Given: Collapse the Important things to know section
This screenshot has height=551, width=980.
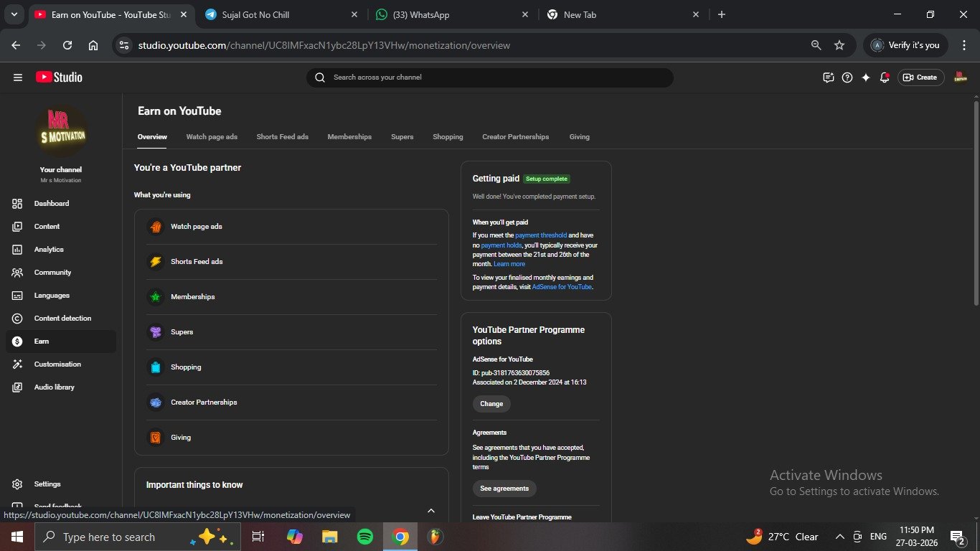Looking at the screenshot, I should (x=431, y=510).
